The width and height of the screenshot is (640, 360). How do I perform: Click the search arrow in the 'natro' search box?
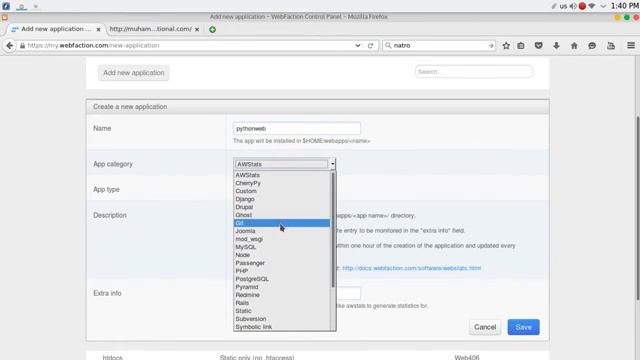pos(491,46)
